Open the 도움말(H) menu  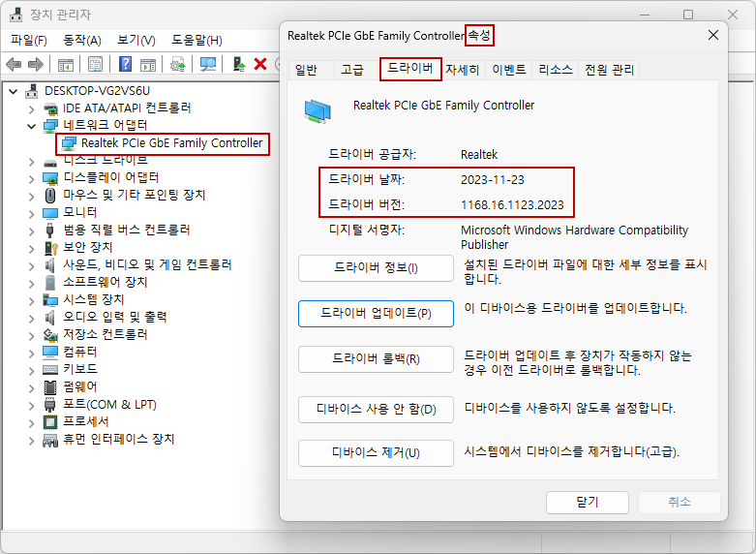point(197,40)
